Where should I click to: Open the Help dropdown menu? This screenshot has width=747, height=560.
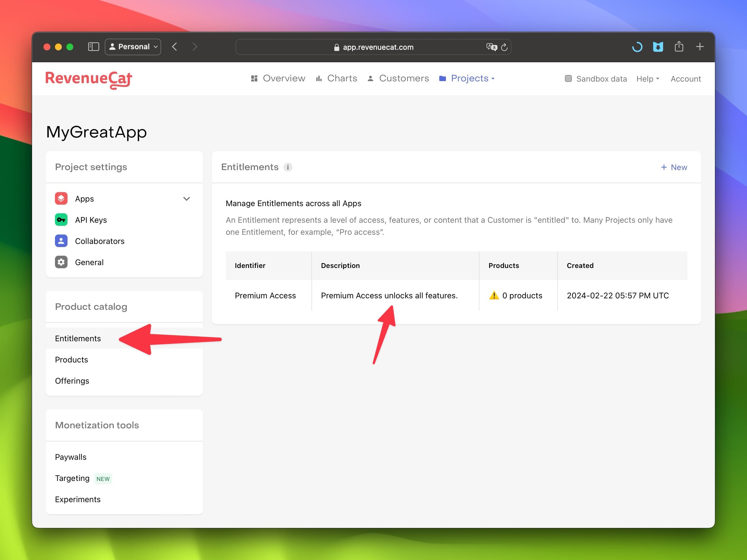click(648, 79)
